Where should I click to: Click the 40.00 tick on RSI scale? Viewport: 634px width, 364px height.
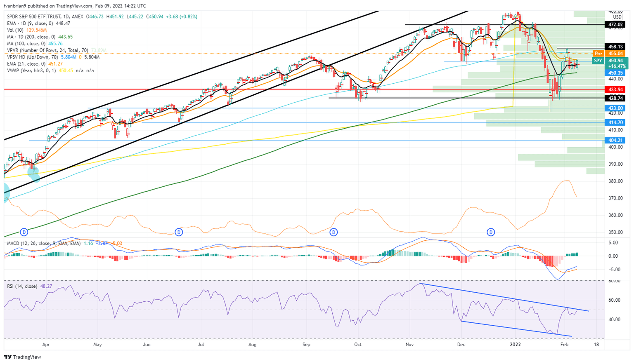[614, 319]
